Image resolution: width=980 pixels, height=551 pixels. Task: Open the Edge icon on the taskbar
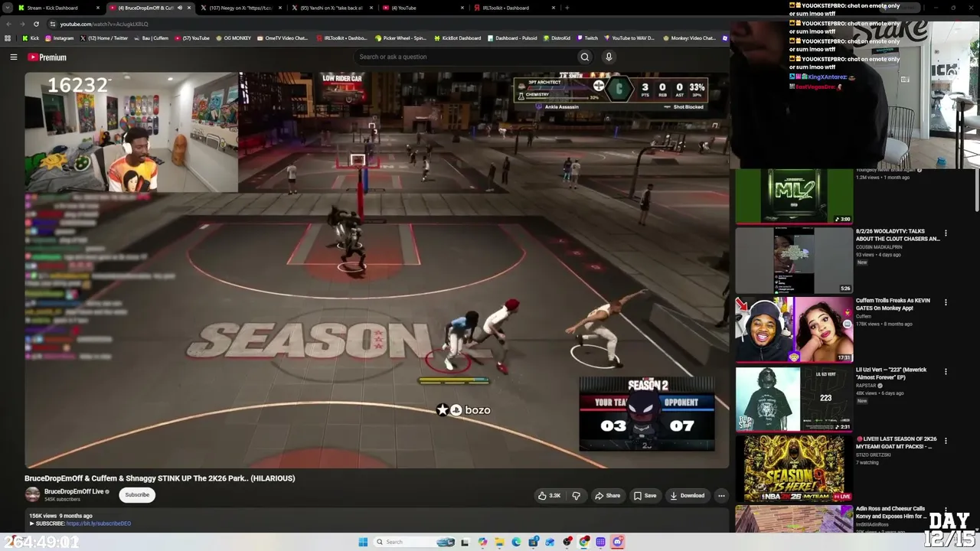(x=516, y=542)
